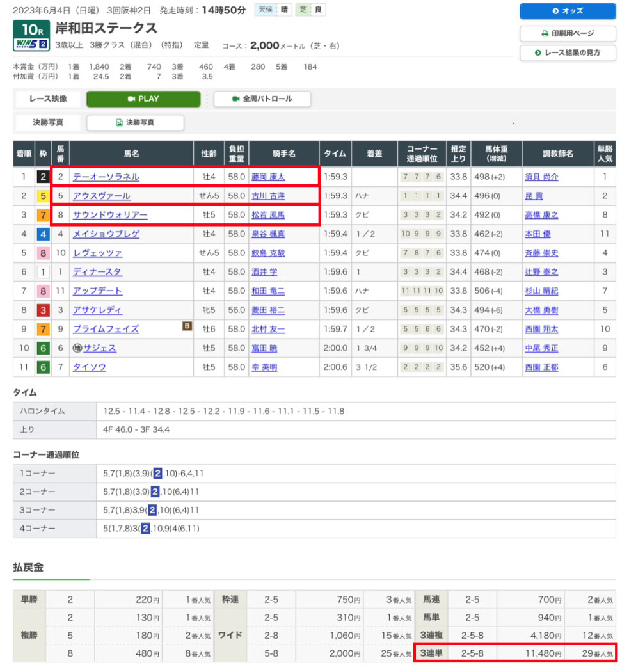Image resolution: width=629 pixels, height=672 pixels.
Task: Open jockey link 松若 風馬
Action: click(267, 215)
